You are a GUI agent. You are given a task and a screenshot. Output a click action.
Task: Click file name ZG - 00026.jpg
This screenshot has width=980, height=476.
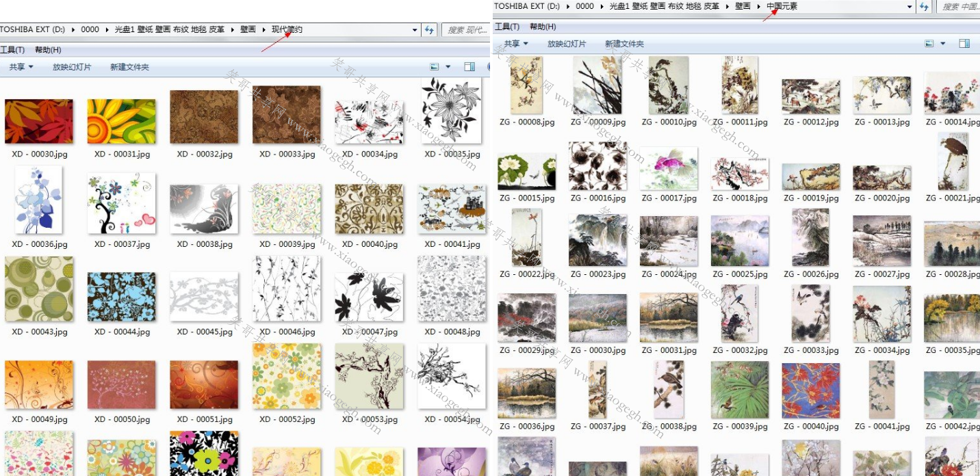[x=811, y=274]
